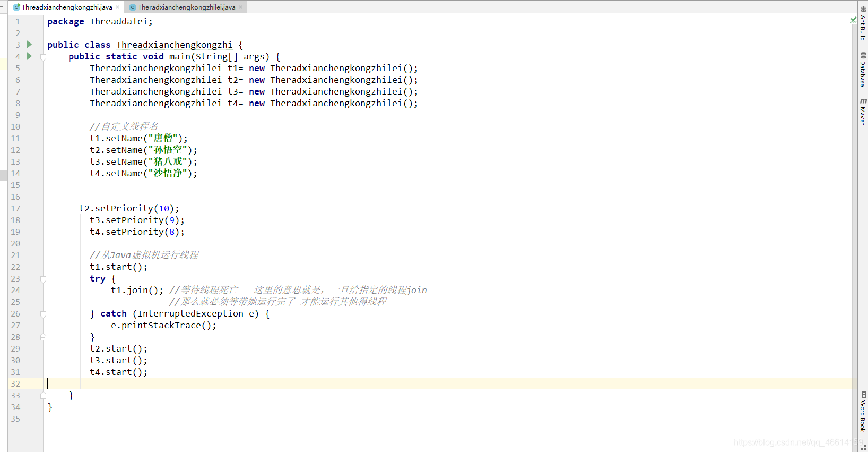868x452 pixels.
Task: Click t1.start() statement
Action: coord(118,267)
